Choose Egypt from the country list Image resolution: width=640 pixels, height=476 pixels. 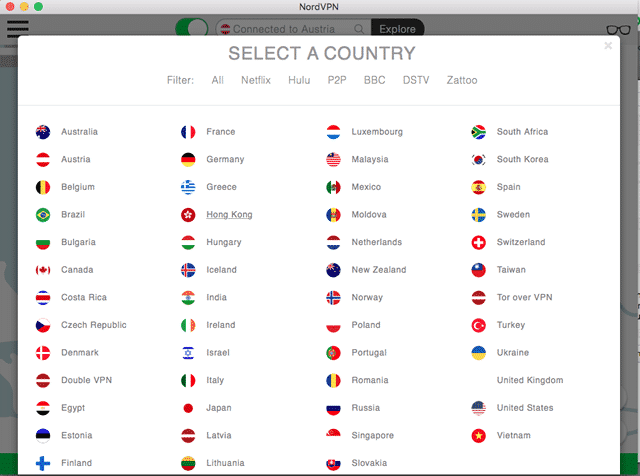73,408
